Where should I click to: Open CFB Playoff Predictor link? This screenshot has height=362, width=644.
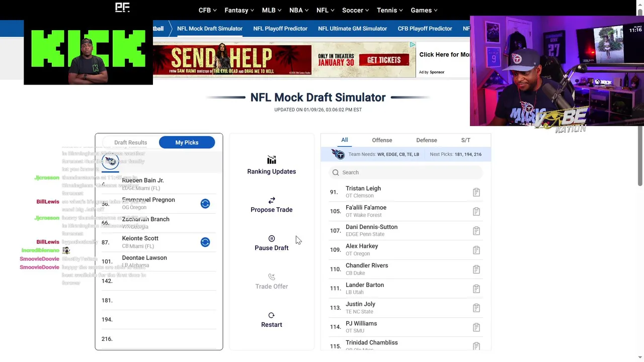425,29
